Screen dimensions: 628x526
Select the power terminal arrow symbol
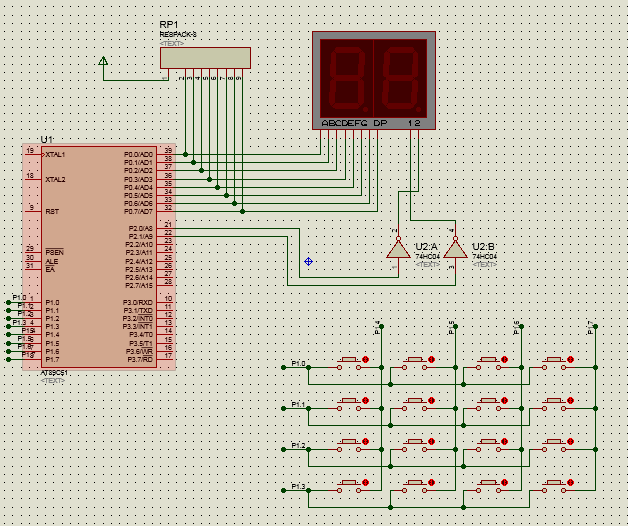[103, 61]
